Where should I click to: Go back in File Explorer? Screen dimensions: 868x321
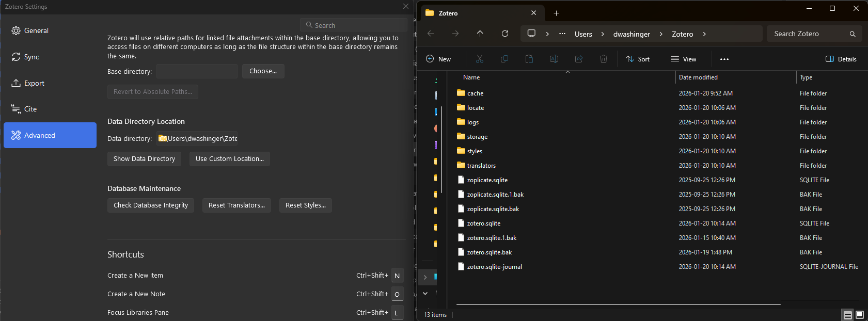(x=431, y=34)
